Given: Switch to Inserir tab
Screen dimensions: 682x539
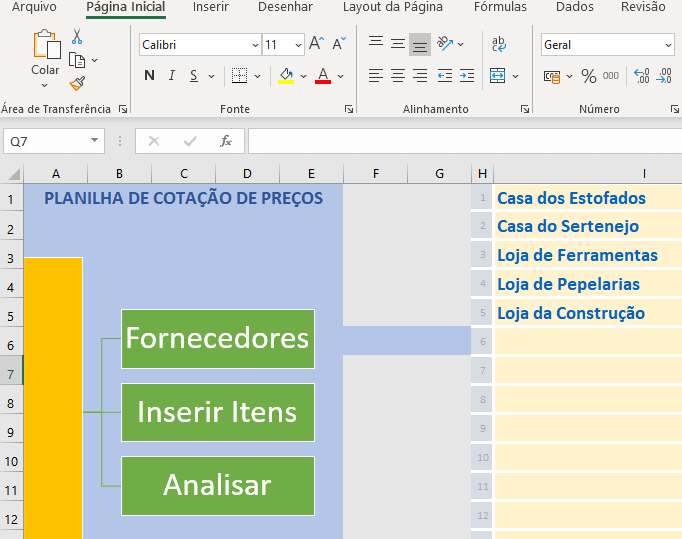Looking at the screenshot, I should 211,7.
